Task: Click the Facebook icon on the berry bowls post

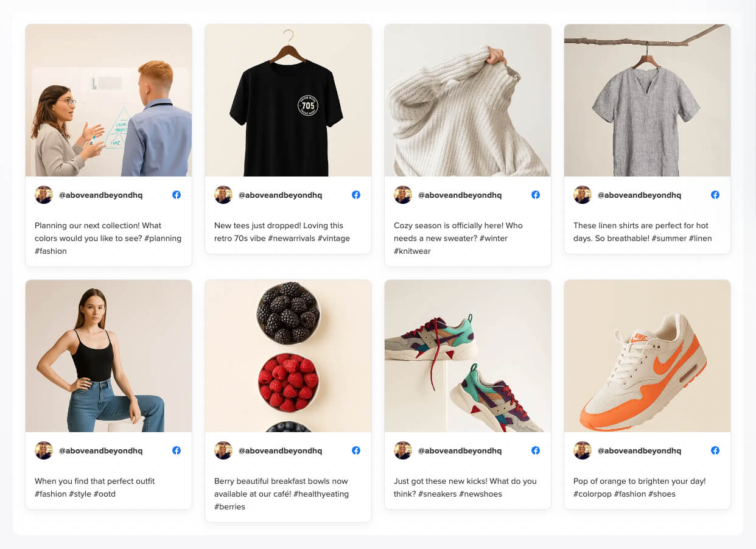Action: 356,450
